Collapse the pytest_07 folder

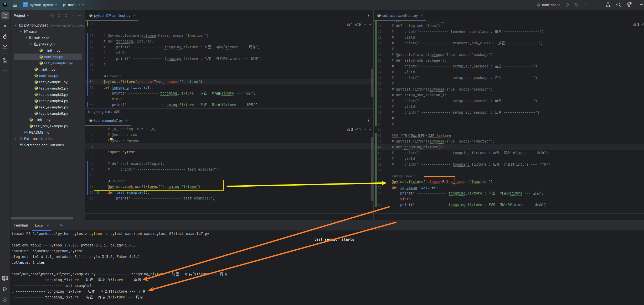[31, 44]
